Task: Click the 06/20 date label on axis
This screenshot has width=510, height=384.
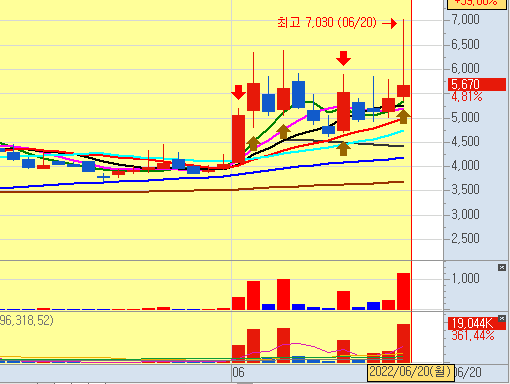Action: click(468, 372)
